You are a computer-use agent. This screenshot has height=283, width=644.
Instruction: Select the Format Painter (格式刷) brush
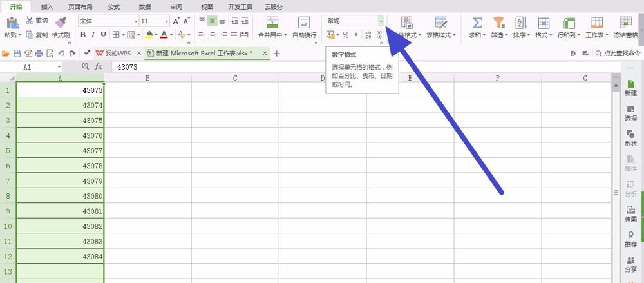[x=61, y=22]
